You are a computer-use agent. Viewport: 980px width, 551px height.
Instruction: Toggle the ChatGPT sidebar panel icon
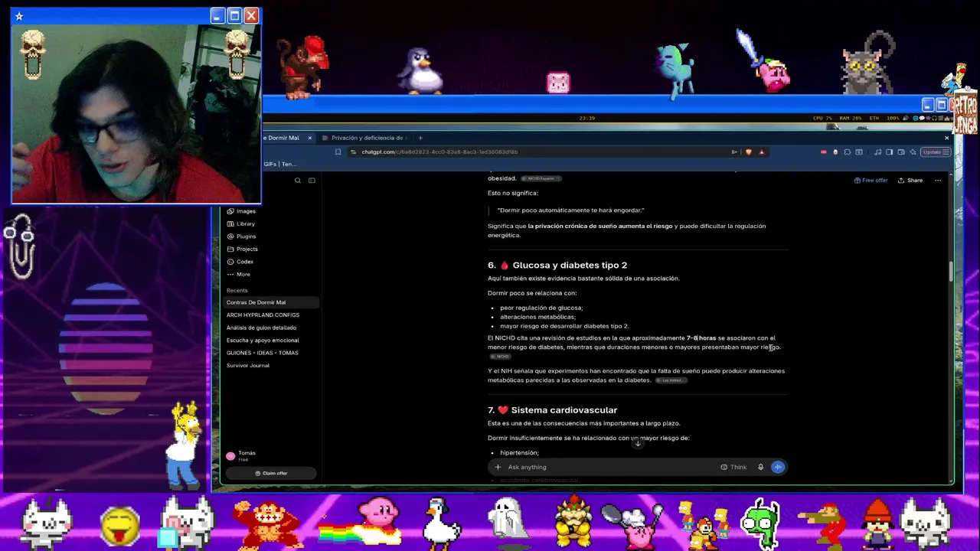312,181
